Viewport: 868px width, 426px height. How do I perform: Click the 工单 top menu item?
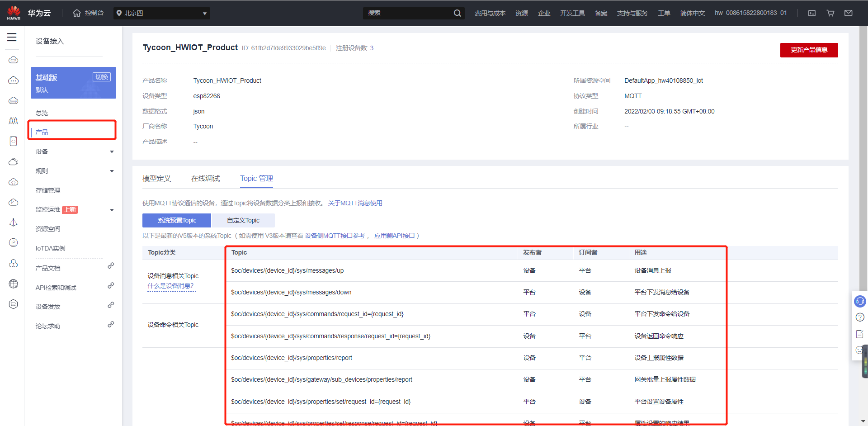click(664, 13)
